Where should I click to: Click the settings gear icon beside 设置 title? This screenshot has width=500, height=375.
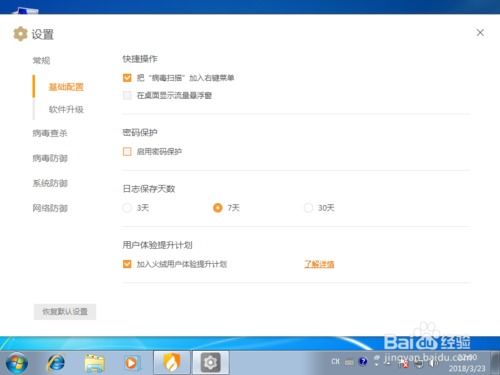[20, 34]
